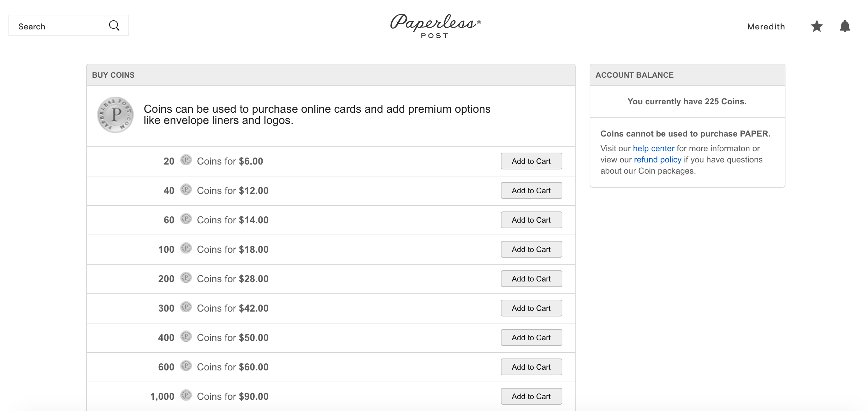Click coin icon in 600 Coins row
Viewport: 868px width, 411px height.
[x=186, y=366]
